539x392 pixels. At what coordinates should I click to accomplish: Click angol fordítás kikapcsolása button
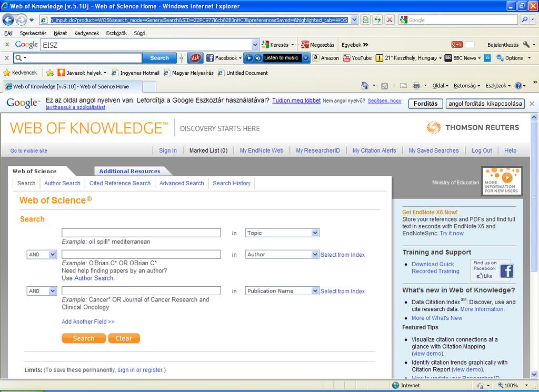tap(485, 104)
